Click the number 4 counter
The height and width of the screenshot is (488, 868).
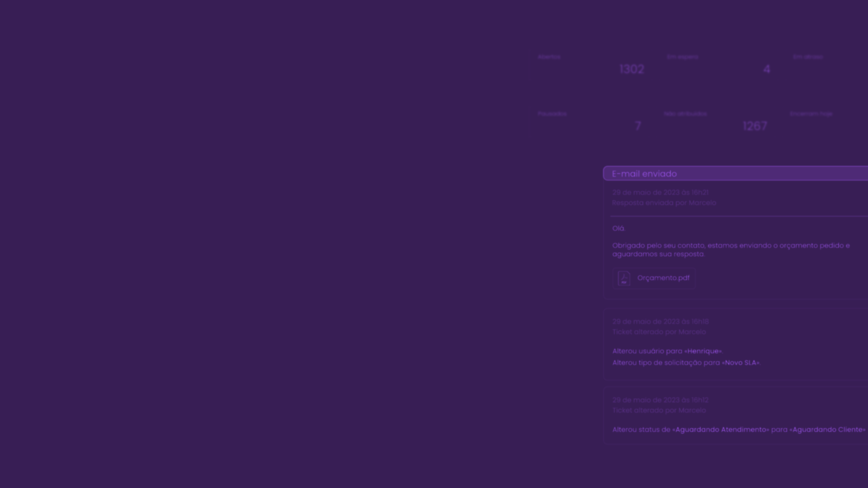coord(766,69)
